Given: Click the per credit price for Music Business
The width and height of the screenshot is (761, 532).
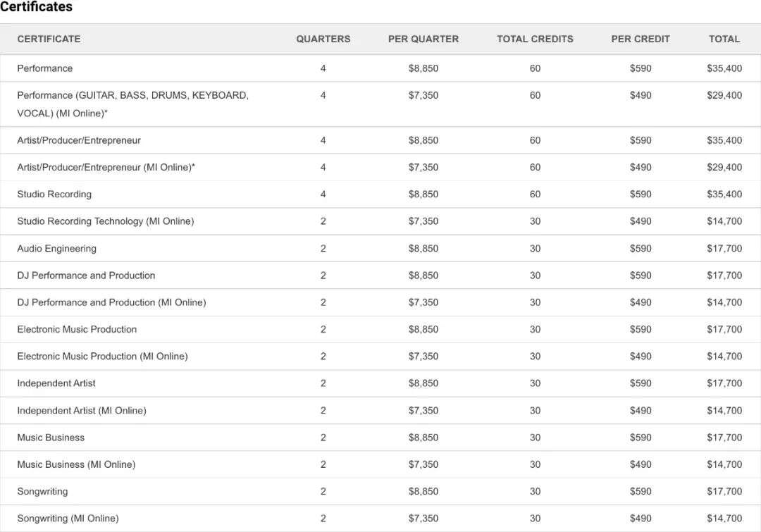Looking at the screenshot, I should [x=641, y=438].
